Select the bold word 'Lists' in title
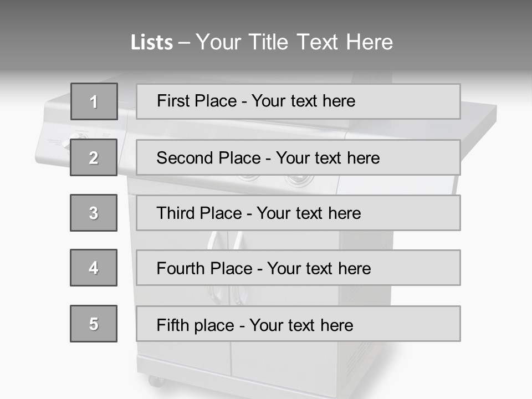This screenshot has width=532, height=399. click(x=152, y=43)
